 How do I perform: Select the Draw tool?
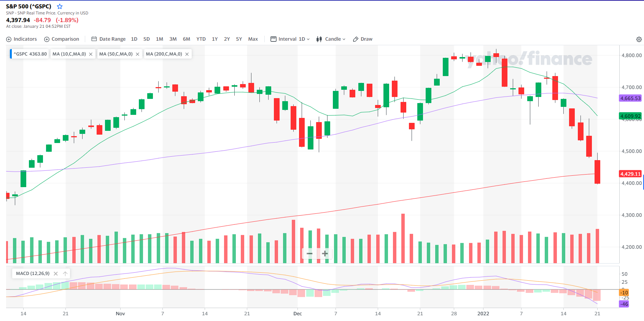(363, 39)
